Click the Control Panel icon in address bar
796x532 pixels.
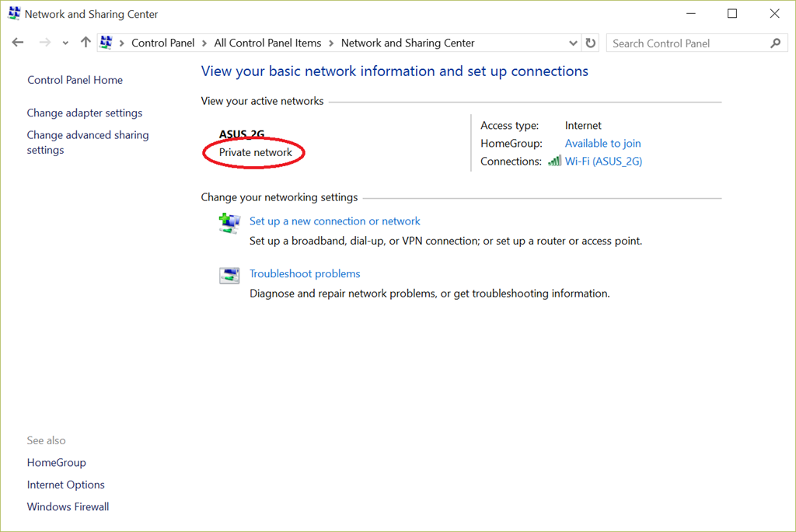tap(106, 43)
